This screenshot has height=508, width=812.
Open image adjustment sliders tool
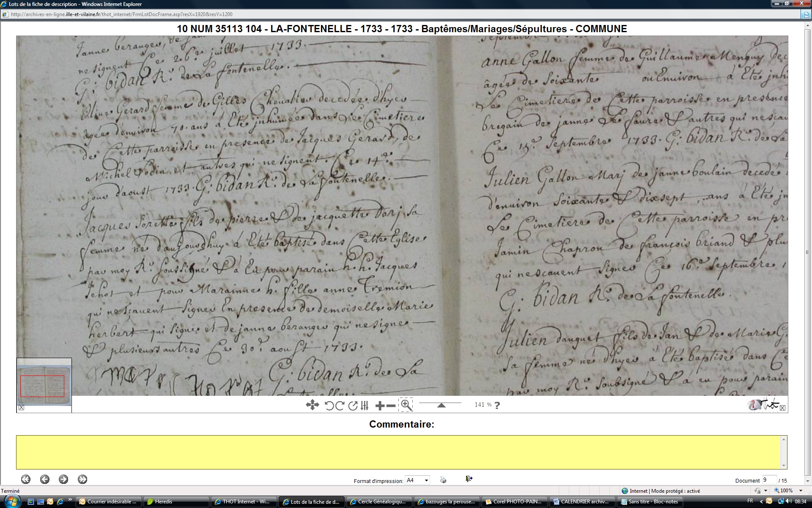pyautogui.click(x=365, y=406)
